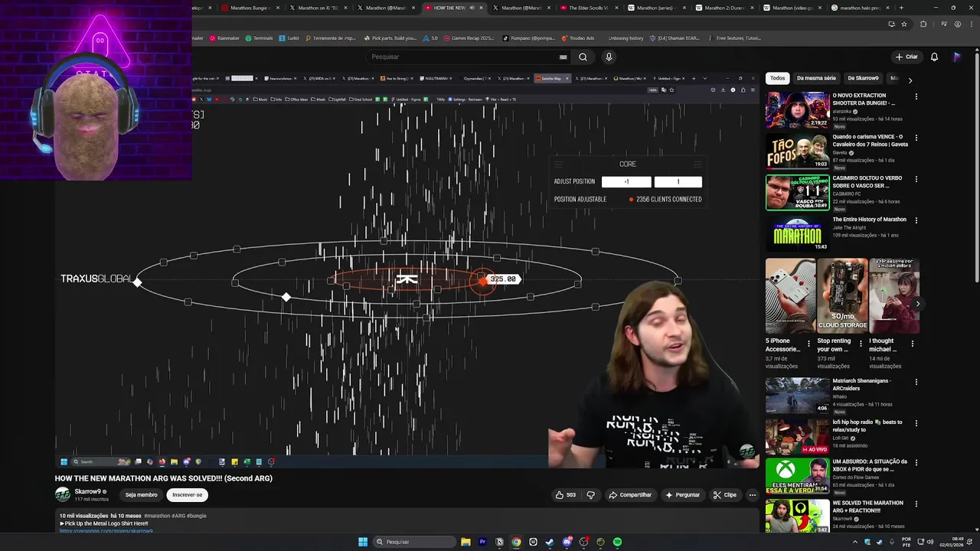
Task: Click #marathon hashtag in description
Action: [156, 516]
